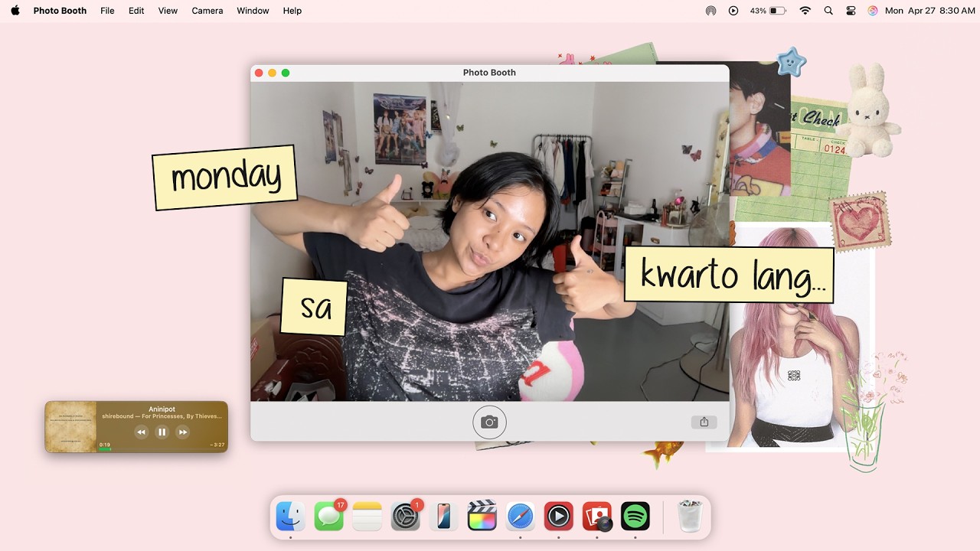Click the "Aninipot" song title

[x=162, y=409]
